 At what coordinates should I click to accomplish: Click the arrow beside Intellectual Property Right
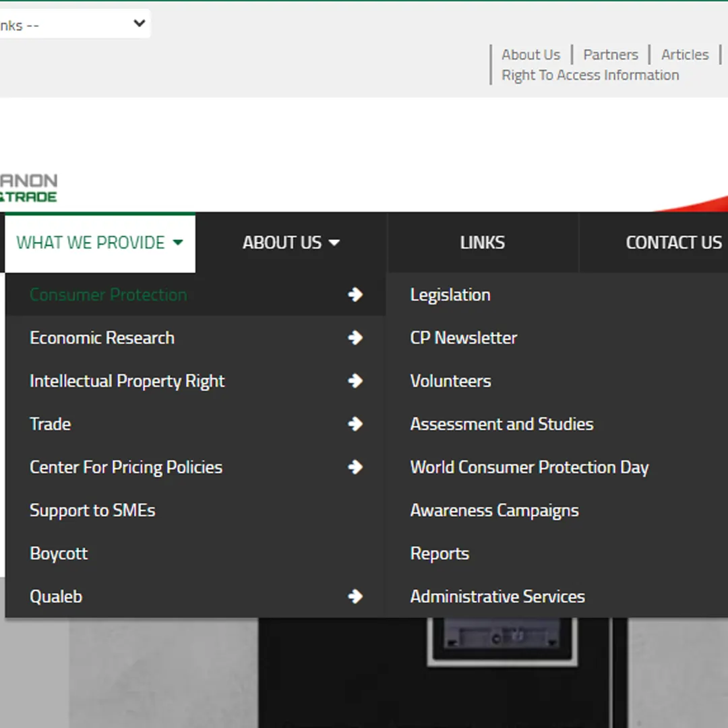[355, 381]
